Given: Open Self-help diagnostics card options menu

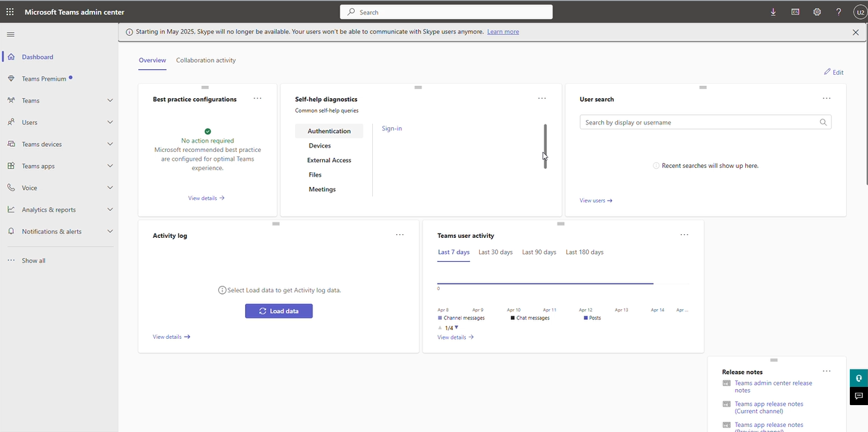Looking at the screenshot, I should 542,98.
